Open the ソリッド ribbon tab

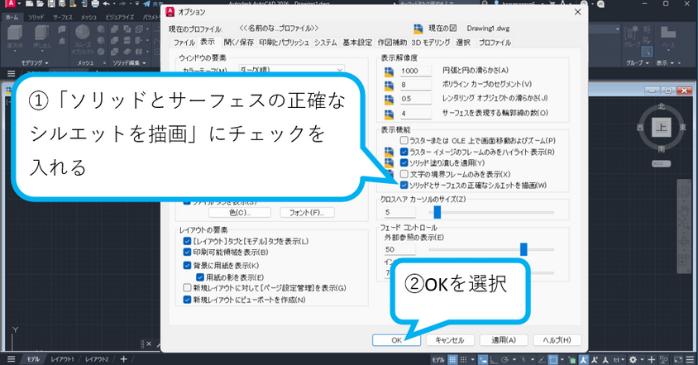click(x=36, y=17)
